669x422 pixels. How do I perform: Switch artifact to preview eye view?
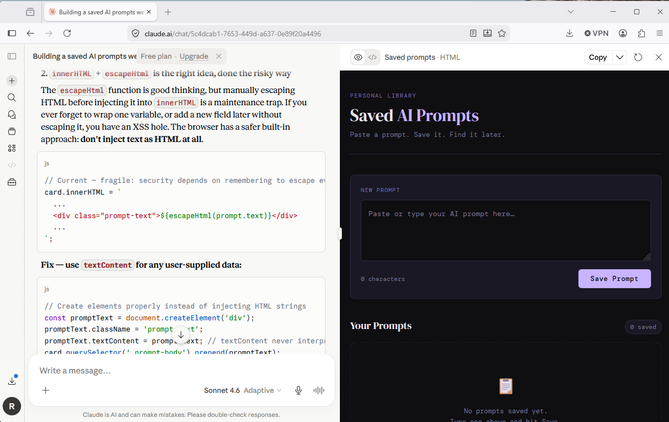click(358, 57)
